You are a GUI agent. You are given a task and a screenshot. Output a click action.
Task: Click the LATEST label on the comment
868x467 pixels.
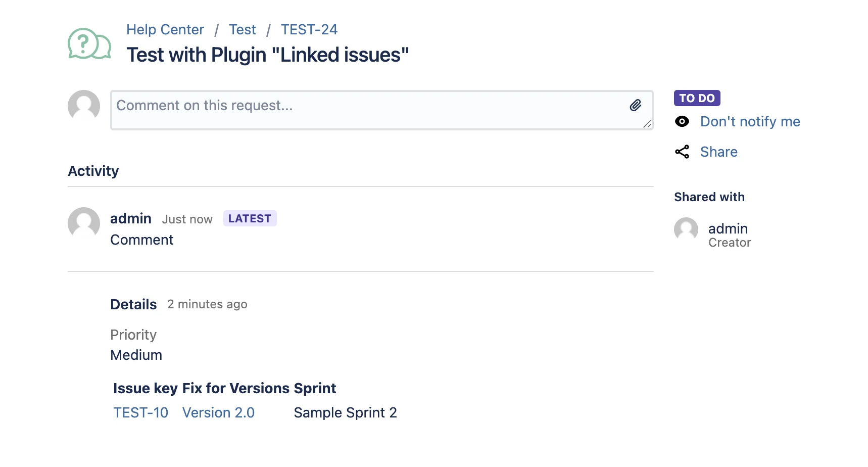[x=250, y=218]
